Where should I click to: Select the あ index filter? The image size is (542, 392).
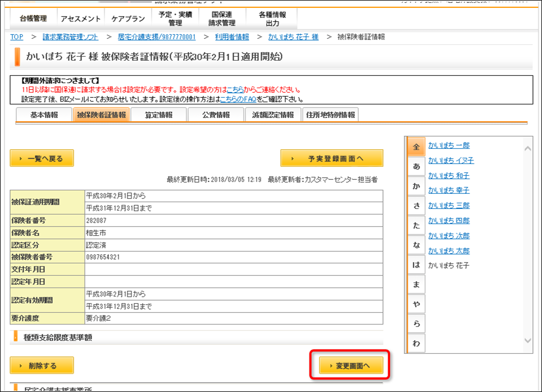(417, 167)
